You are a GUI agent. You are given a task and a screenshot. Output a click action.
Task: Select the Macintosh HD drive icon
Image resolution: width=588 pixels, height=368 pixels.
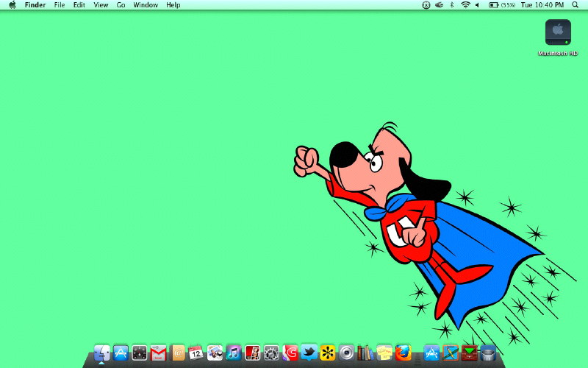click(558, 32)
